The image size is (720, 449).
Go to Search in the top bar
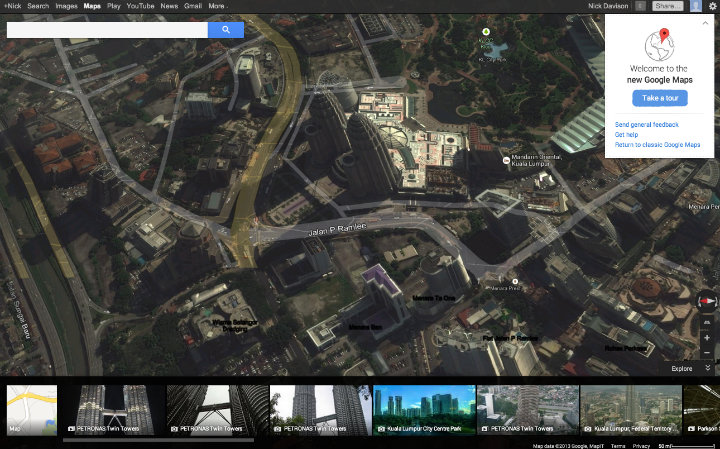click(x=38, y=6)
